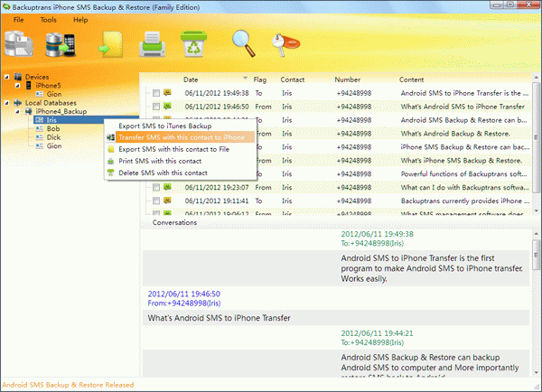Image resolution: width=542 pixels, height=392 pixels.
Task: Click the conversation pane scroll down arrow
Action: tap(536, 373)
